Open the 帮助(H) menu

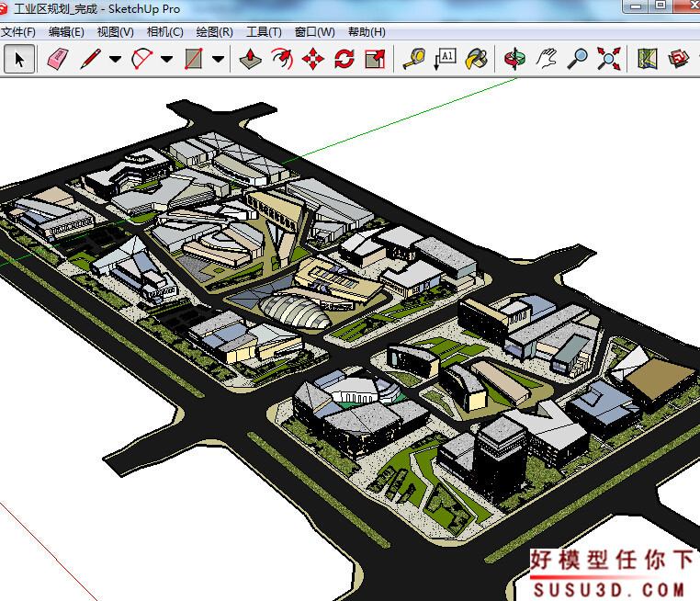point(367,32)
